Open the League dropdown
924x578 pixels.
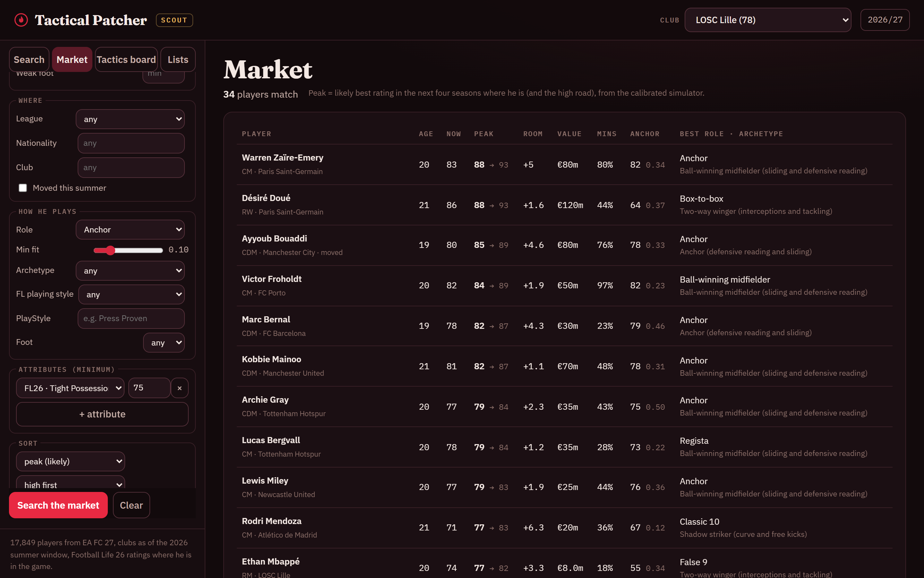[x=130, y=119]
